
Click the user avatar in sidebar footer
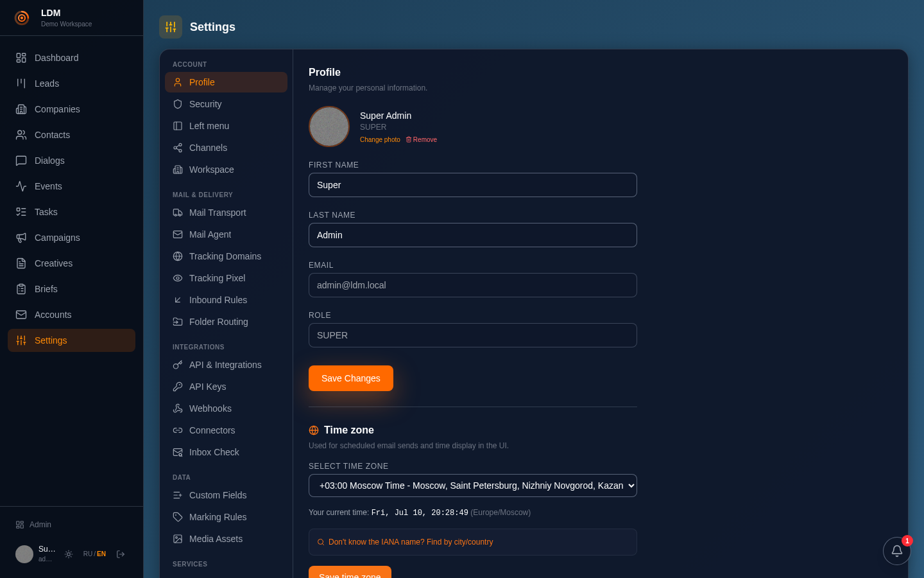(24, 554)
